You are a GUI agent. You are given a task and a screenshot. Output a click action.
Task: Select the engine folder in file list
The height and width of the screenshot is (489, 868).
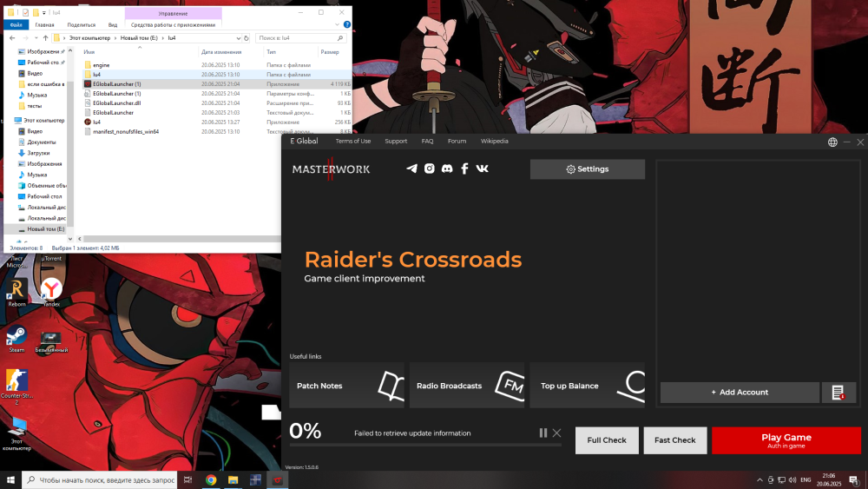click(101, 65)
